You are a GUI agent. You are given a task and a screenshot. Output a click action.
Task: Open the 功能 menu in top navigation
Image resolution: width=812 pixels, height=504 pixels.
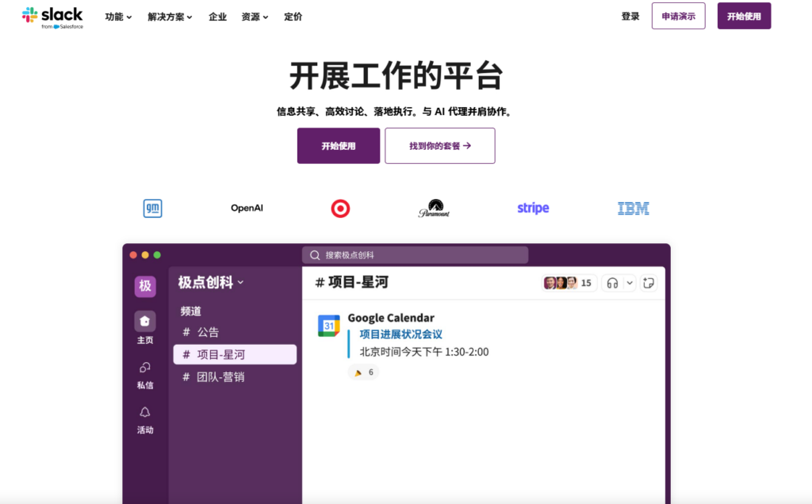tap(117, 16)
